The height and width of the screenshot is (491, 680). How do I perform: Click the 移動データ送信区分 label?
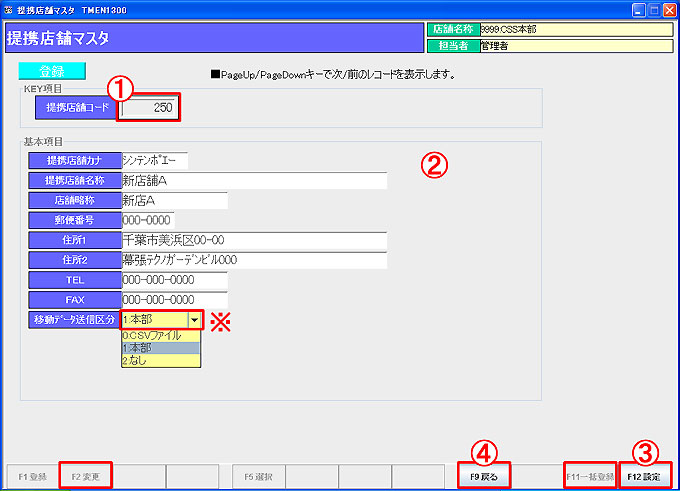74,320
